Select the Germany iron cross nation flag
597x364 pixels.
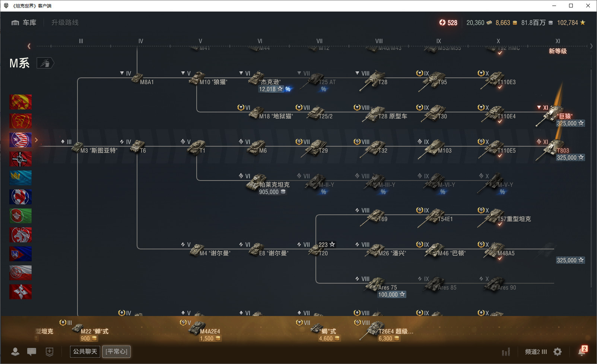pos(20,159)
